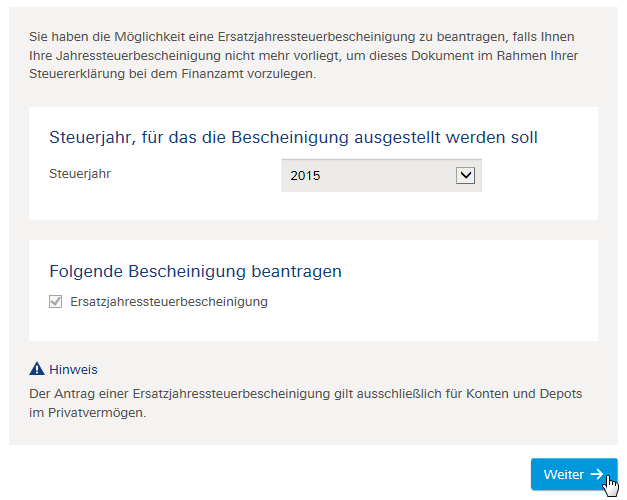627x500 pixels.
Task: Click the word 'Steuererklärung' in intro paragraph
Action: 77,74
